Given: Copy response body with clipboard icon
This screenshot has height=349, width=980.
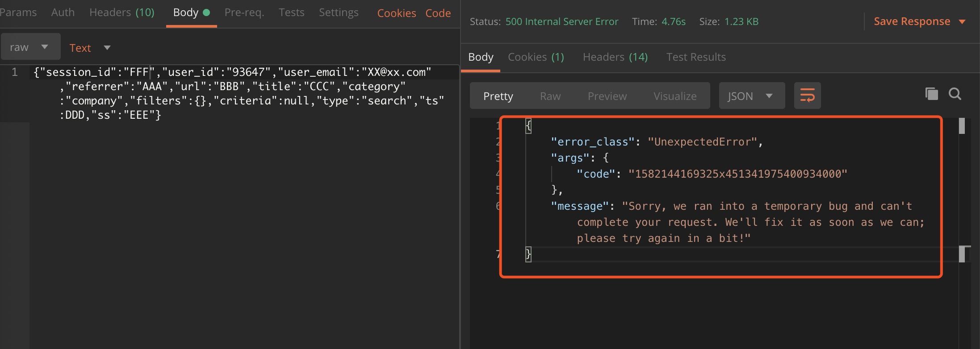Looking at the screenshot, I should click(x=931, y=94).
